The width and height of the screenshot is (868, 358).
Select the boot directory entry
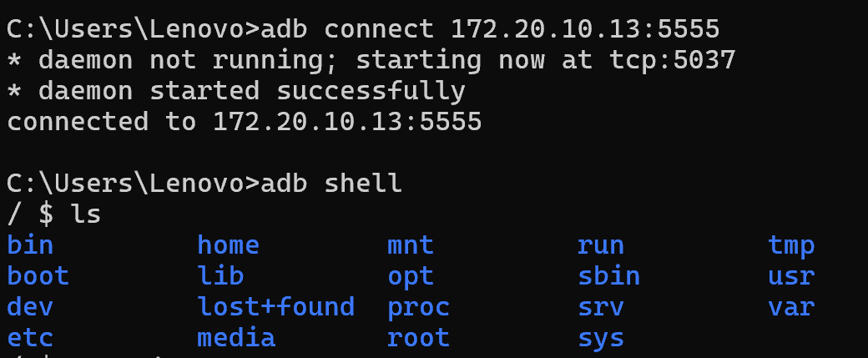click(38, 276)
